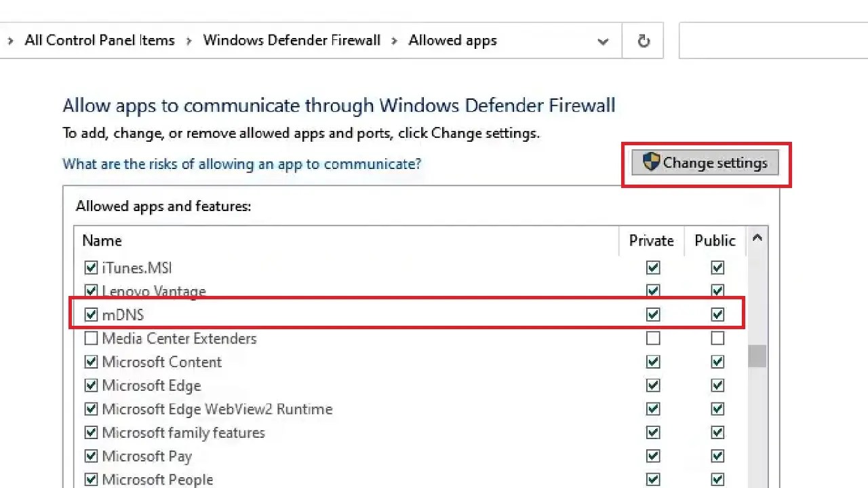Click the Change settings button

click(x=705, y=162)
